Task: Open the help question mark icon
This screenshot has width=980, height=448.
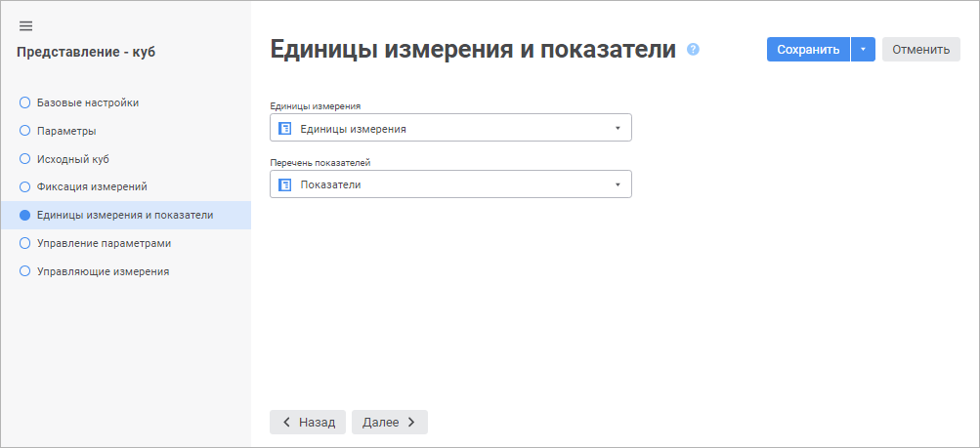Action: click(x=694, y=50)
